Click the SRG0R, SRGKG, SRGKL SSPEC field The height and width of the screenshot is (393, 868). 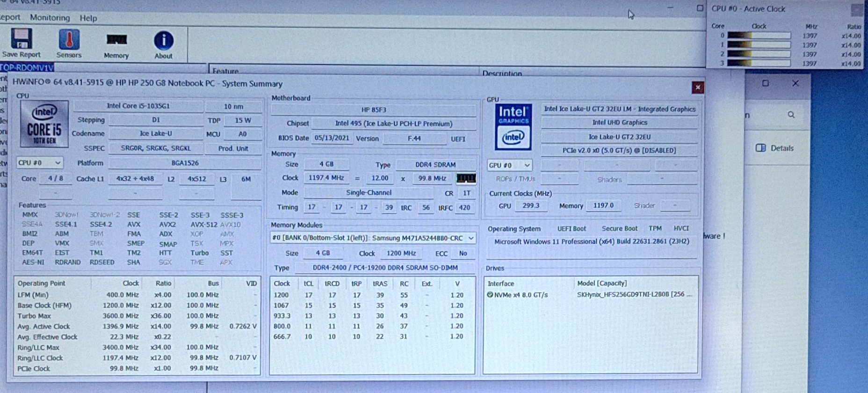tap(156, 148)
